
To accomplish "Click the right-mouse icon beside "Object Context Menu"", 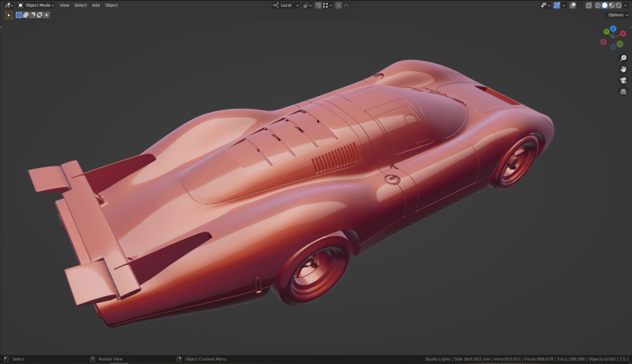I will [x=179, y=359].
